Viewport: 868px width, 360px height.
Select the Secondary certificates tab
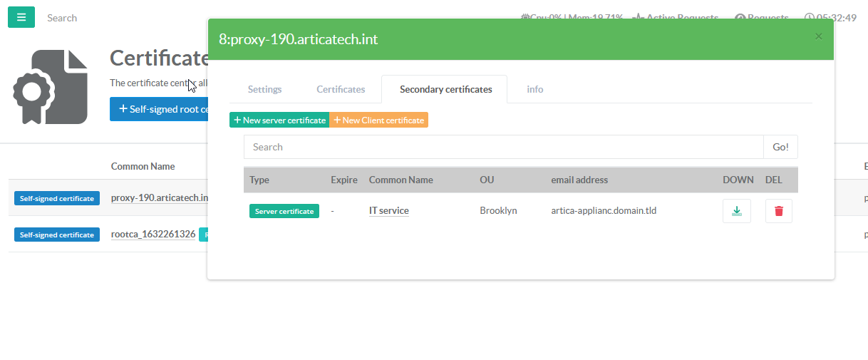pos(445,89)
